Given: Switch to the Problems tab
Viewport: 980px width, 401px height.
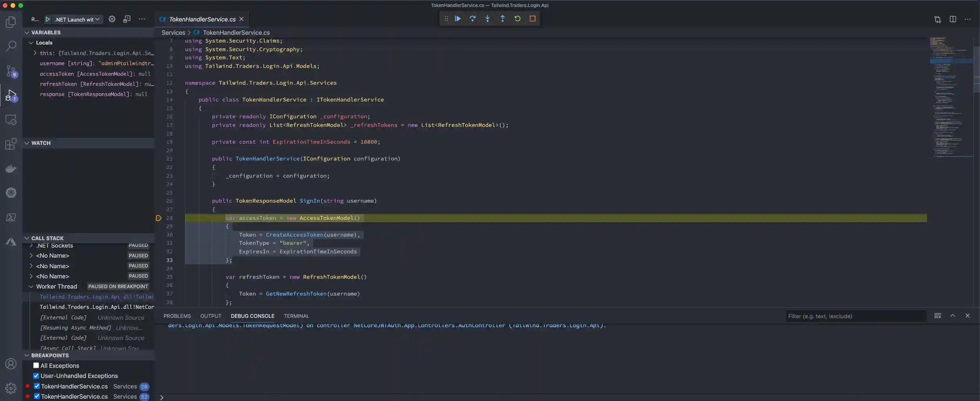Looking at the screenshot, I should coord(177,316).
